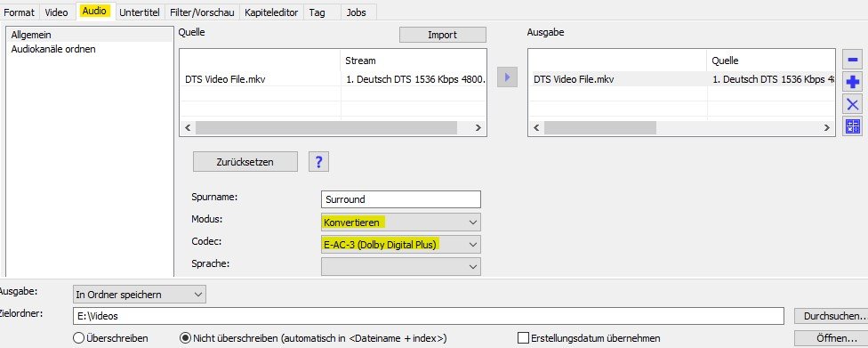Open the Kapiteleditor tab
Viewport: 868px width, 348px height.
[271, 12]
